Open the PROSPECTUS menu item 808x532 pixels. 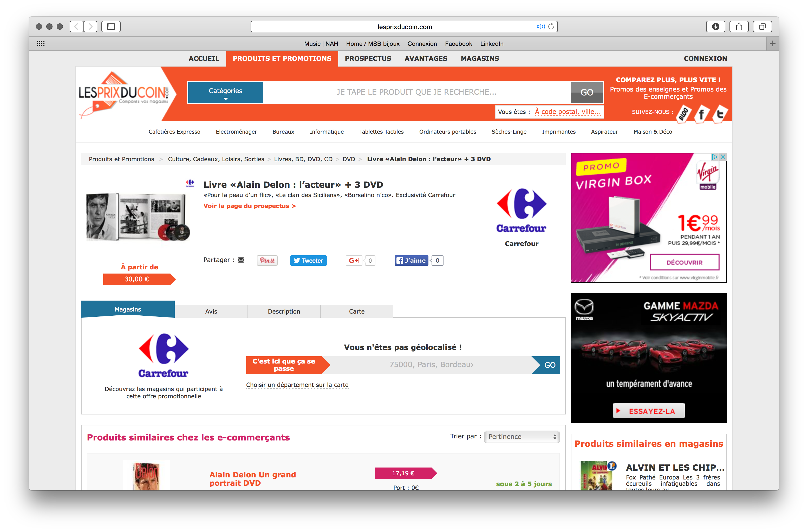[x=368, y=59]
